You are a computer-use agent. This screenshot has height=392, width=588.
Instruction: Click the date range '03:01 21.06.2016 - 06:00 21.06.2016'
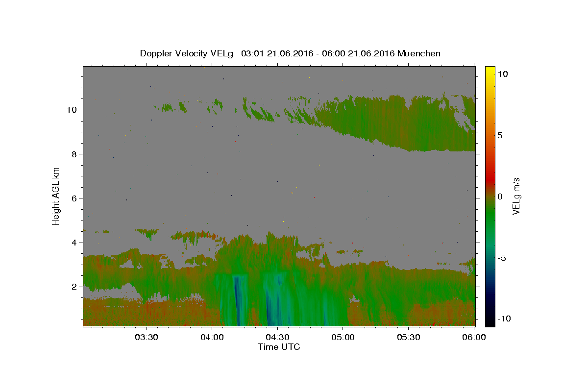coord(318,53)
